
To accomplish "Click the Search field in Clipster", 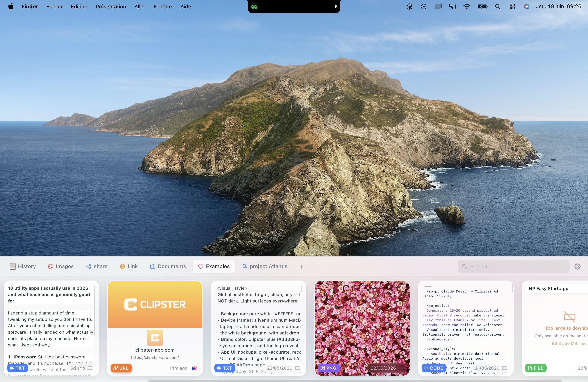I will click(513, 267).
